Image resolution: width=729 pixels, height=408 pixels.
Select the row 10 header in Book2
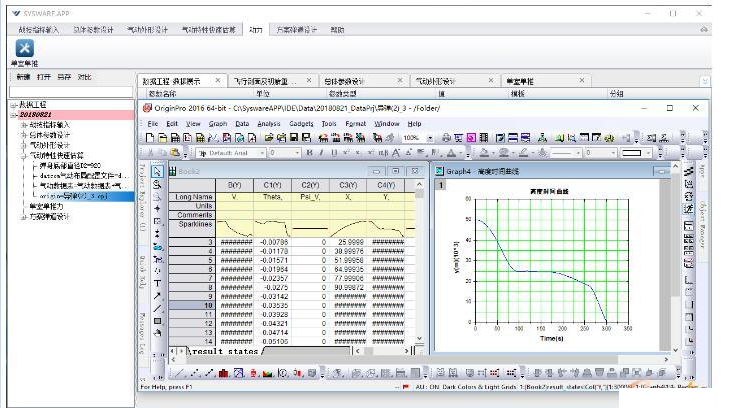pos(192,305)
